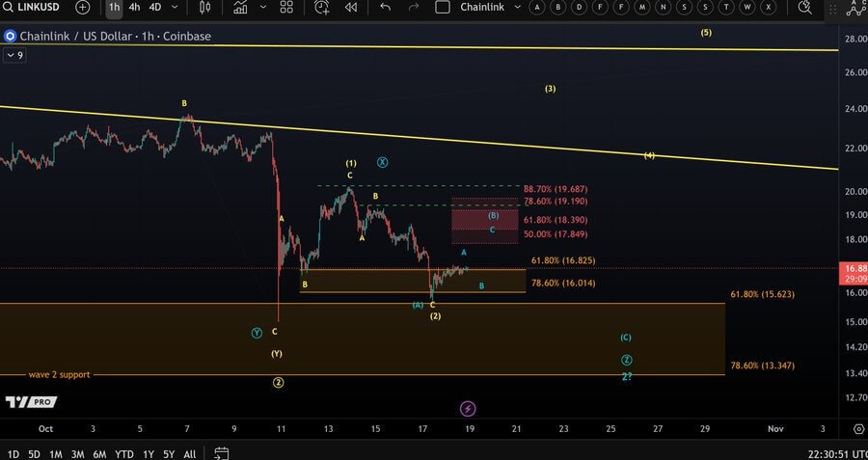
Task: Open the Chainlink layout name dropdown
Action: click(482, 8)
